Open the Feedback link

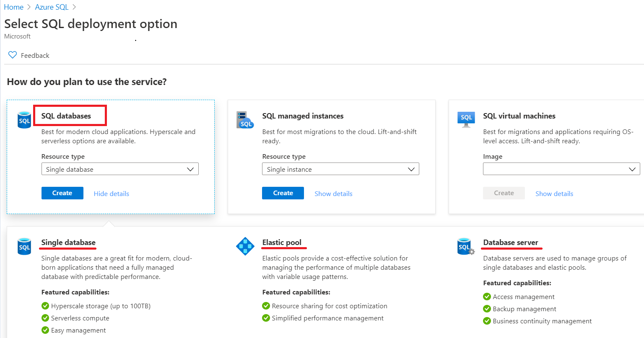pos(35,55)
